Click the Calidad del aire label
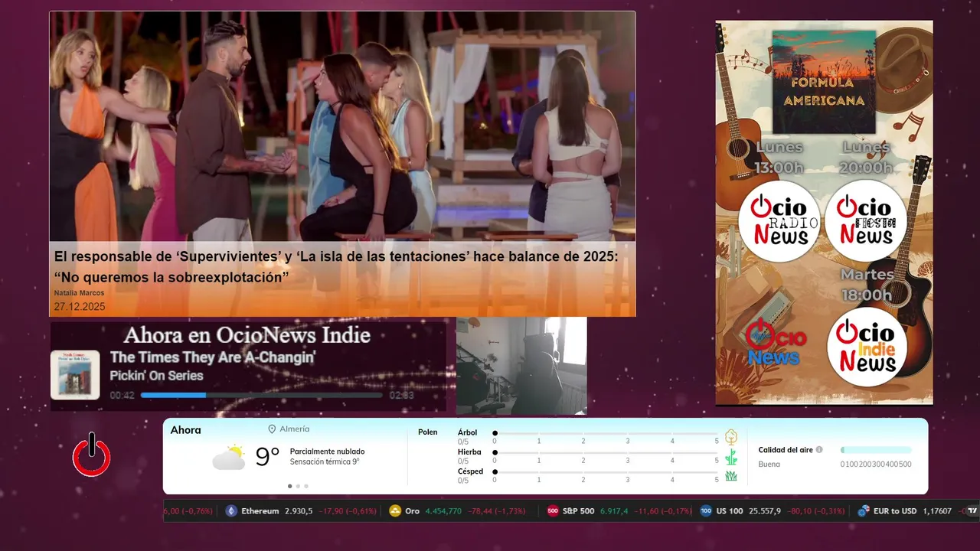Screen dimensions: 980x551 (x=786, y=450)
